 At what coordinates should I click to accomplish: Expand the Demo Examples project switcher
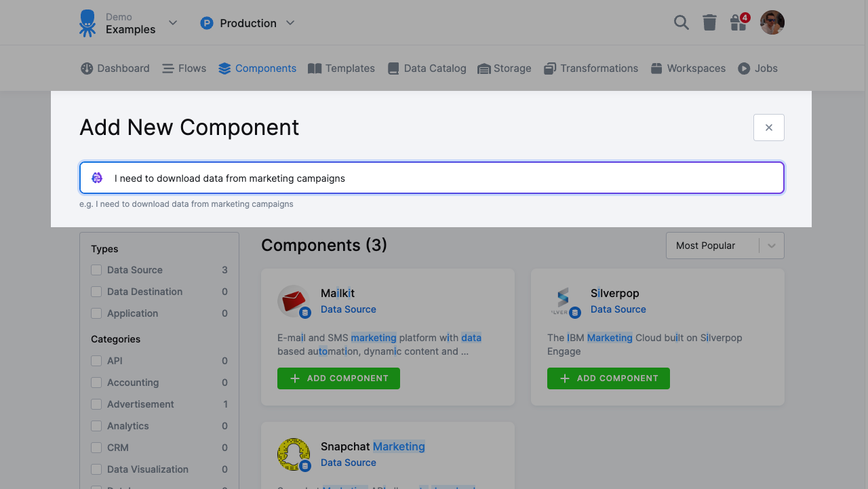tap(173, 22)
